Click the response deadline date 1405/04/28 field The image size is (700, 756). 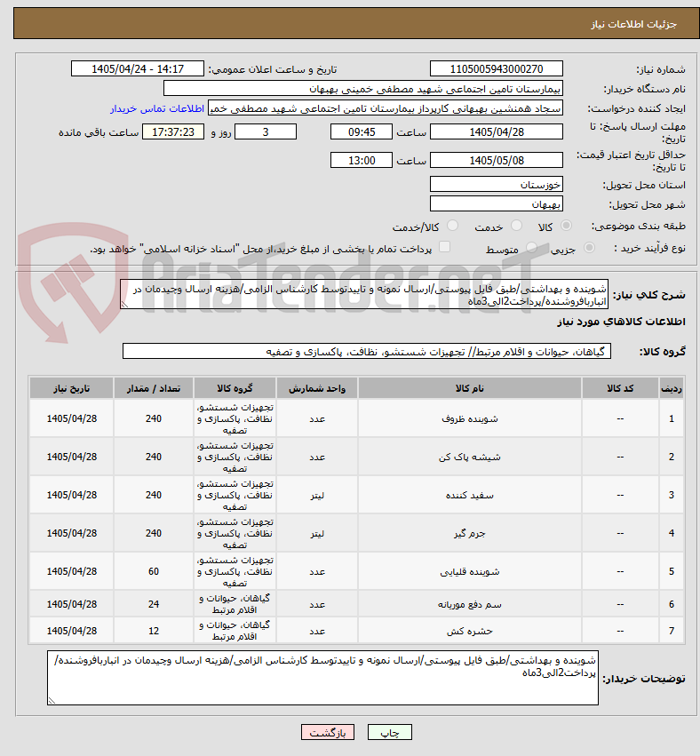point(496,132)
